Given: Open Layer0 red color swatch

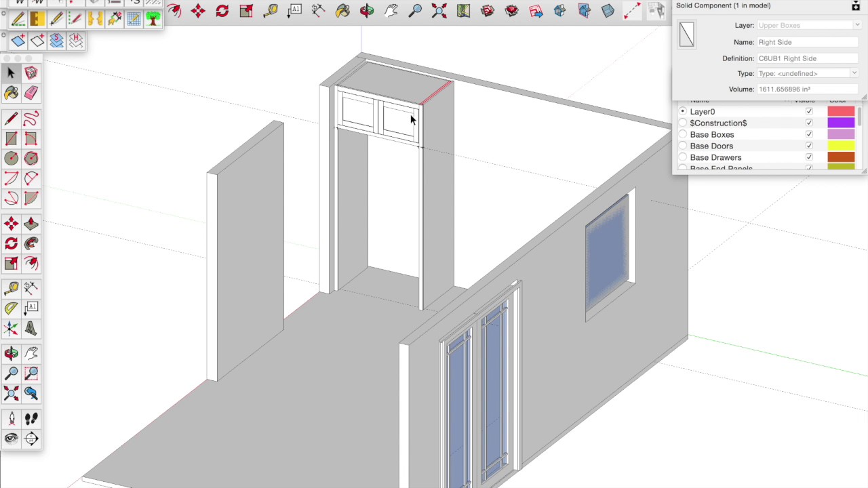Looking at the screenshot, I should tap(841, 111).
